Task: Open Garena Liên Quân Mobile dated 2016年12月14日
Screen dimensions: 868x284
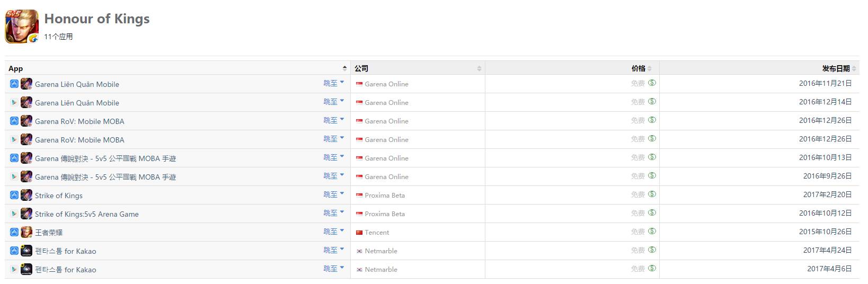Action: coord(77,103)
